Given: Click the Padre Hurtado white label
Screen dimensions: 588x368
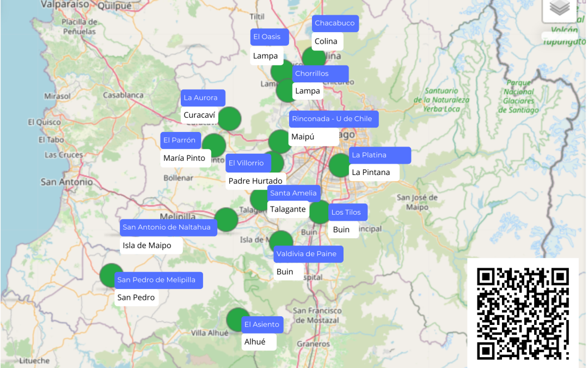Looking at the screenshot, I should pos(255,181).
